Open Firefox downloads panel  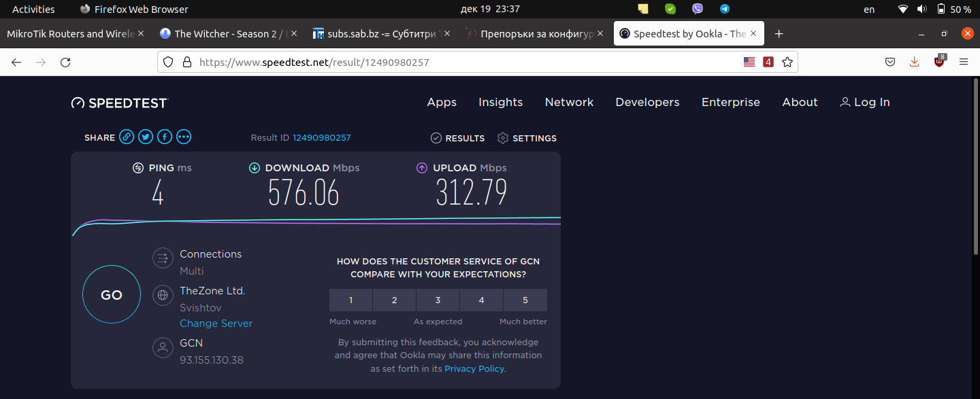(x=914, y=62)
